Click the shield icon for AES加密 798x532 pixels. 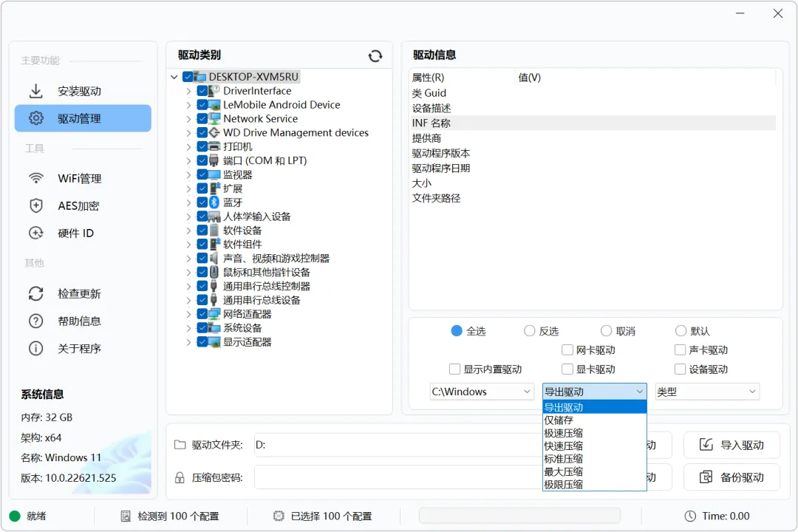[x=35, y=205]
